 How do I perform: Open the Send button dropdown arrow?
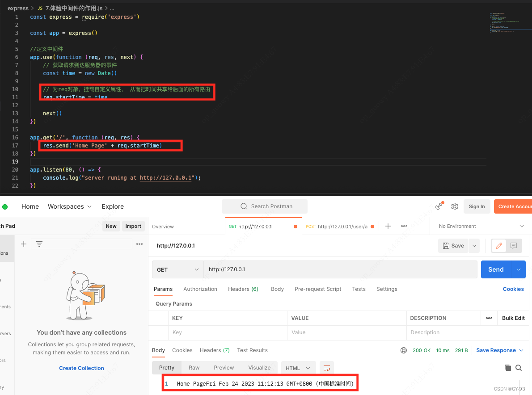tap(519, 269)
